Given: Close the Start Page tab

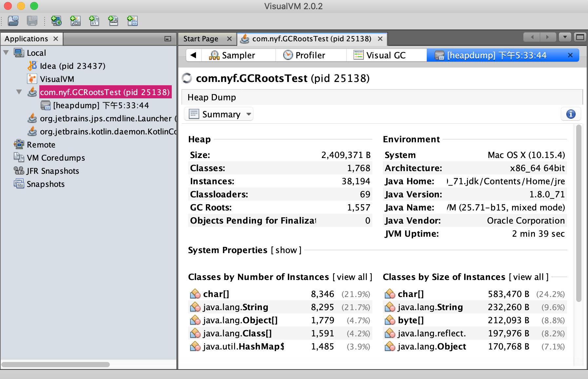Looking at the screenshot, I should pos(229,39).
